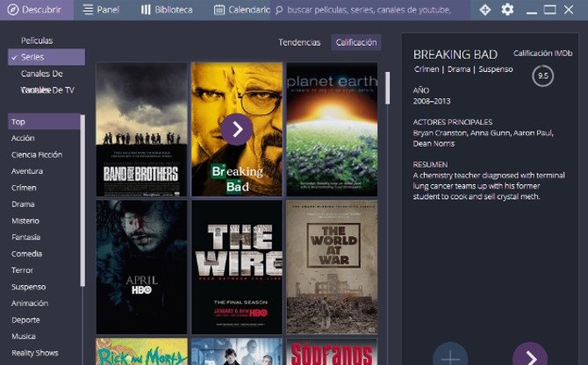Add Breaking Bad to library plus button

tap(450, 354)
